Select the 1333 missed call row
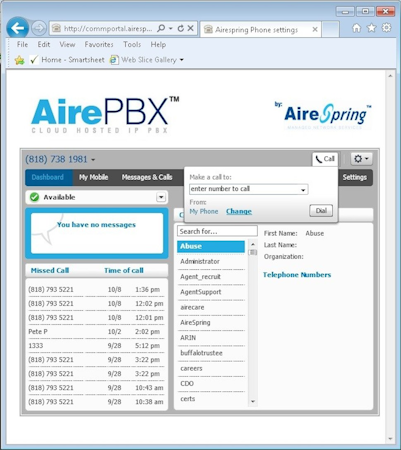The height and width of the screenshot is (450, 401). tap(96, 346)
